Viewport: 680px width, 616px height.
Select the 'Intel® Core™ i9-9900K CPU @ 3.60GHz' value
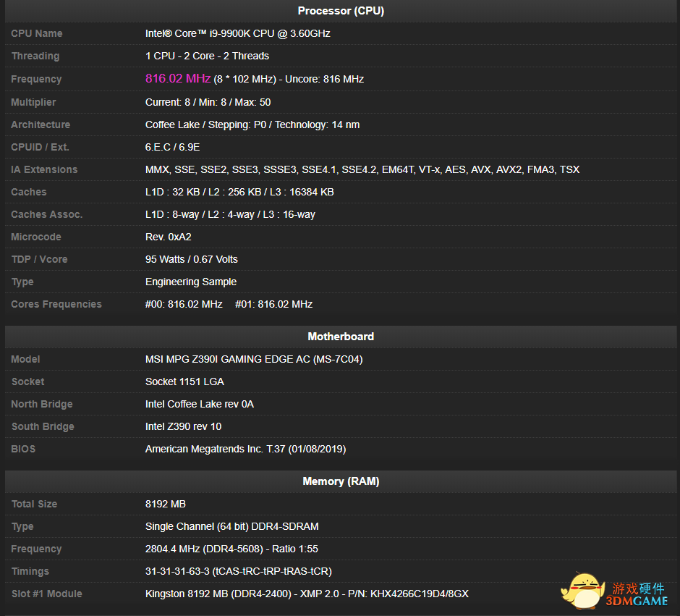click(x=238, y=33)
